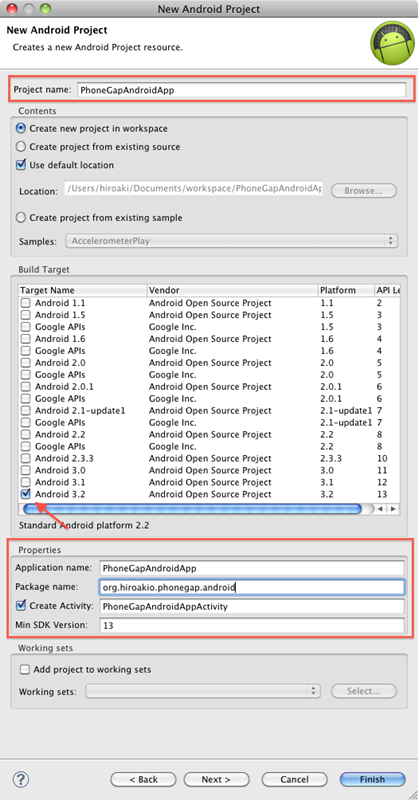This screenshot has height=800, width=418.
Task: Sort by Target Name column header
Action: coord(83,290)
